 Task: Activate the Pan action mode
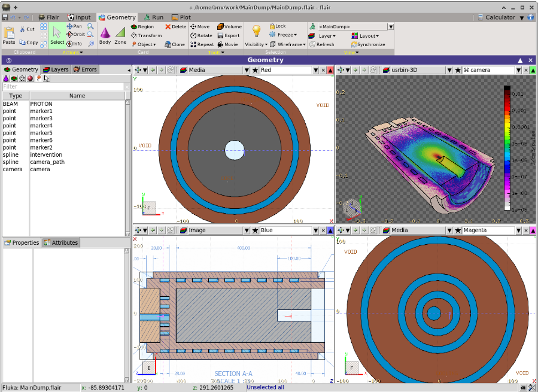[x=74, y=26]
